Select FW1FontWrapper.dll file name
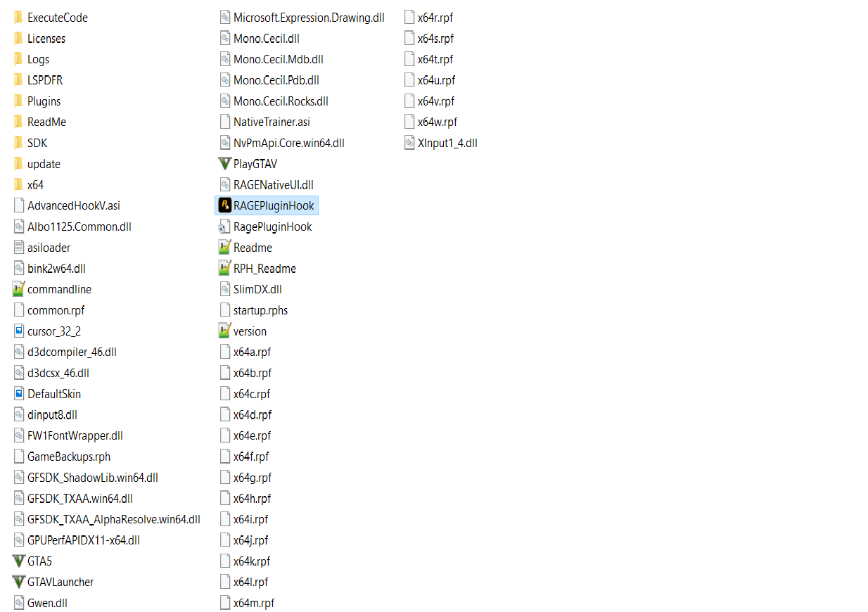The image size is (868, 612). coord(75,436)
